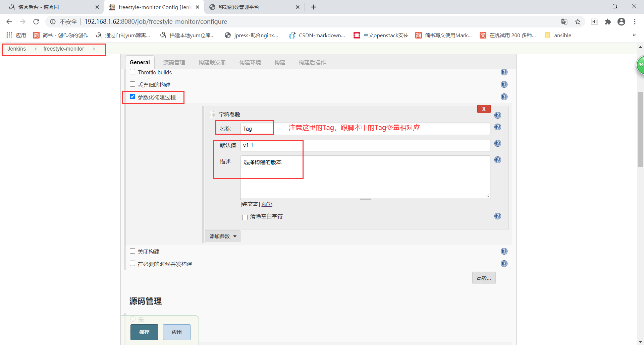
Task: Click the green floating circle widget
Action: click(x=640, y=65)
